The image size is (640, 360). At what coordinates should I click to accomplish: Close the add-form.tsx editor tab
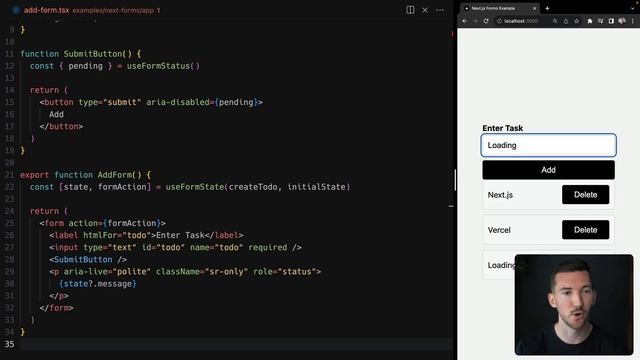click(x=425, y=10)
